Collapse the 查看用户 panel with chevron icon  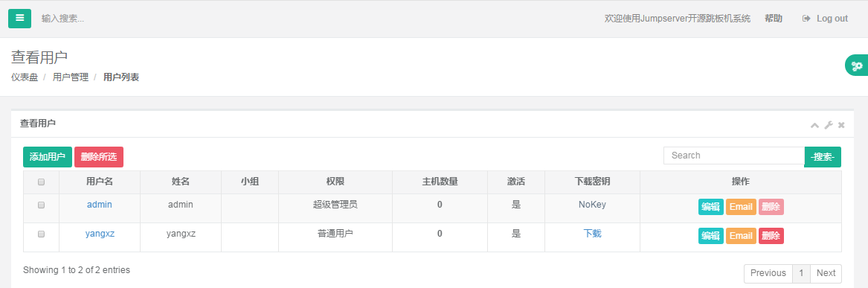click(x=814, y=126)
